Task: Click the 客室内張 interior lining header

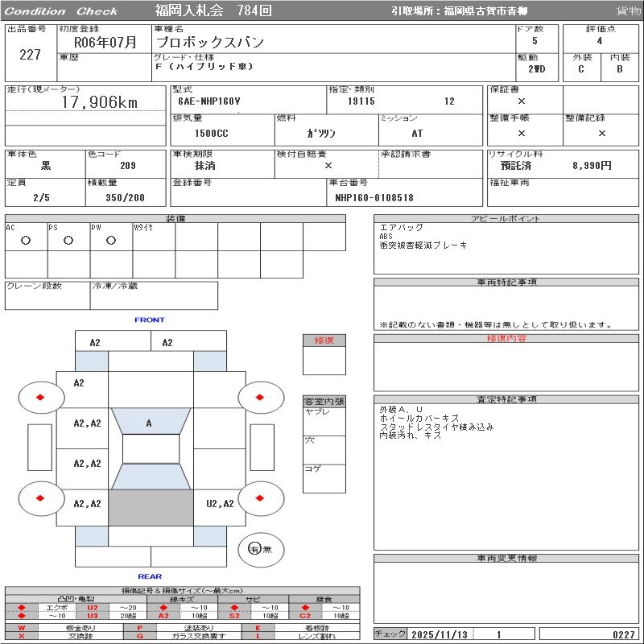Action: (x=324, y=401)
